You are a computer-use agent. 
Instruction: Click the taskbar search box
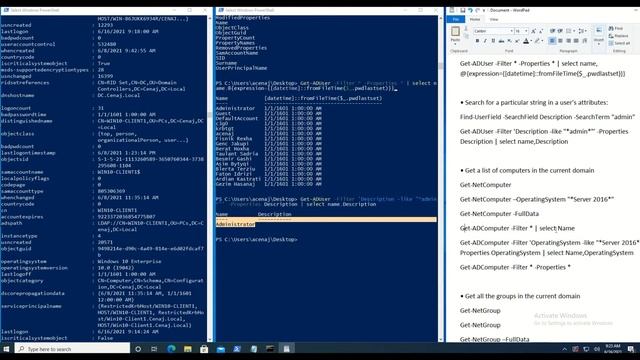click(72, 349)
